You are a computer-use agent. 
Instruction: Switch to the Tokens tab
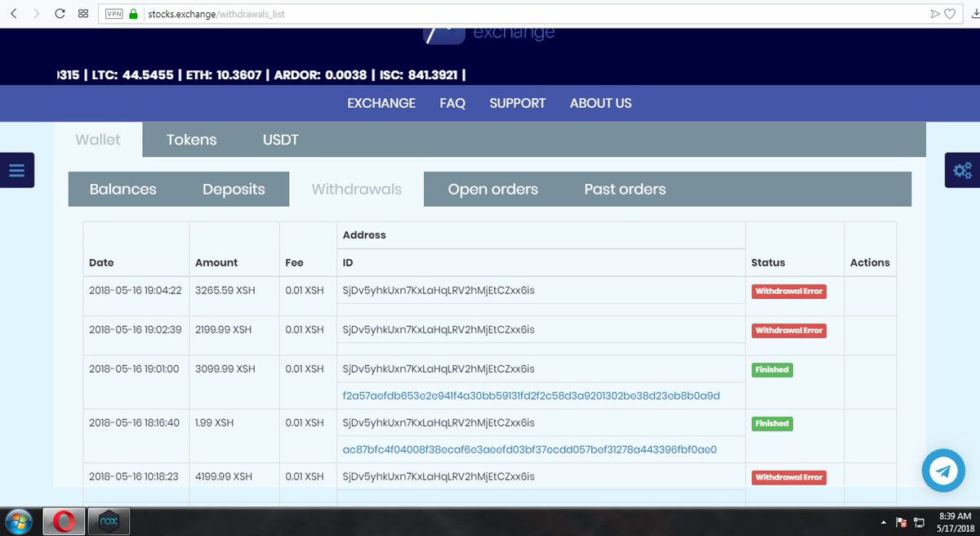click(x=192, y=140)
